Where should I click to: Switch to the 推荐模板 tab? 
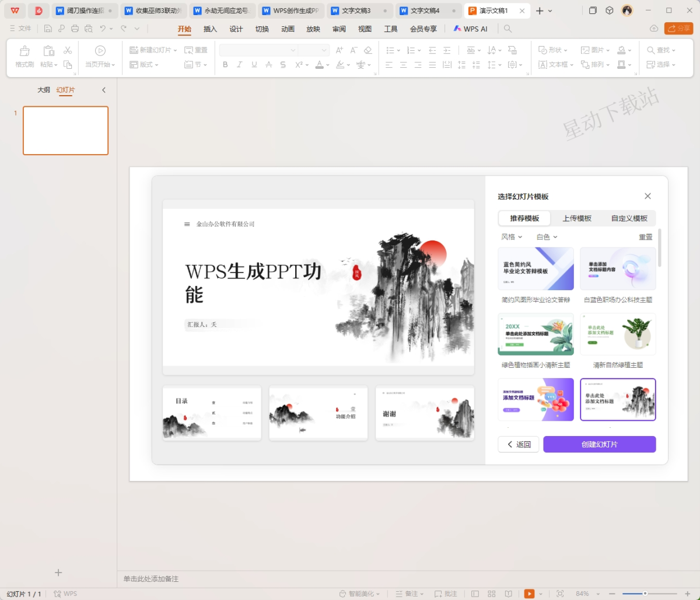click(x=524, y=218)
